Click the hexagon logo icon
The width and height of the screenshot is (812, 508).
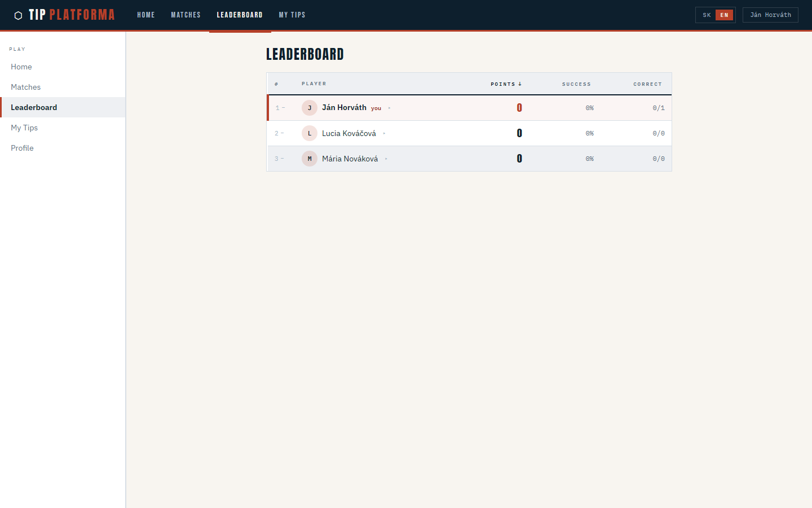click(18, 15)
